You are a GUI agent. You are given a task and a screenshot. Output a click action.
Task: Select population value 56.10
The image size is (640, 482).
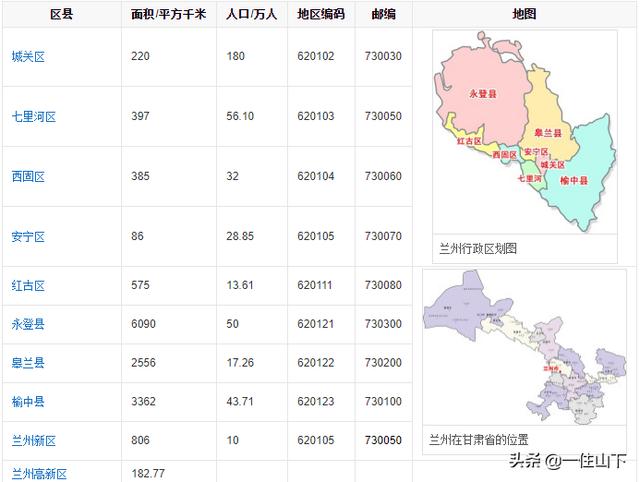[240, 116]
